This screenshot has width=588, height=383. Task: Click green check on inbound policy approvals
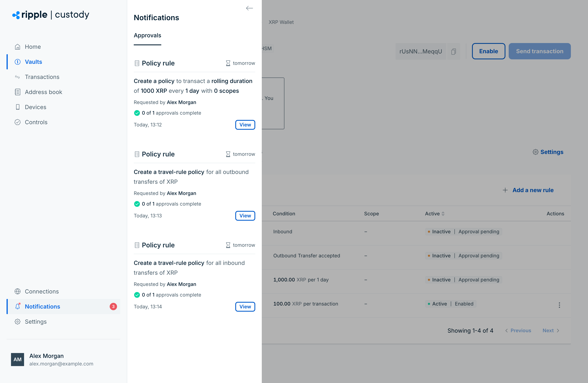pyautogui.click(x=137, y=295)
